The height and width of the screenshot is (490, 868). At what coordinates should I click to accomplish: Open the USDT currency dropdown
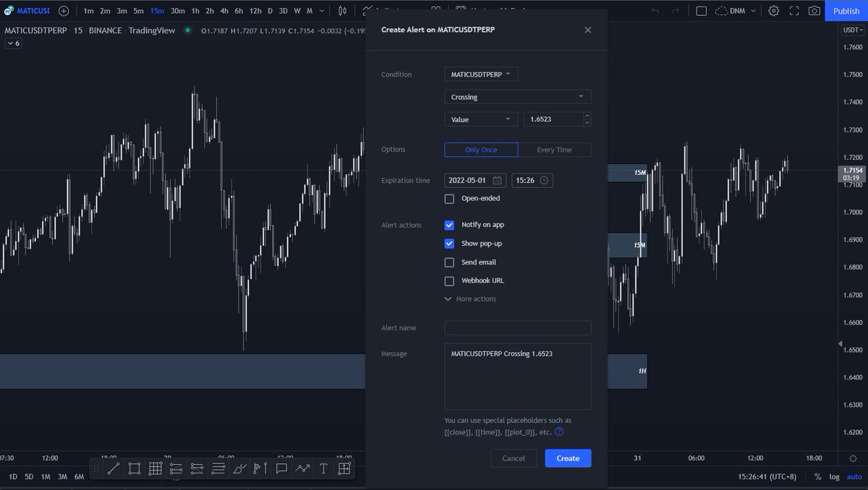pos(852,30)
